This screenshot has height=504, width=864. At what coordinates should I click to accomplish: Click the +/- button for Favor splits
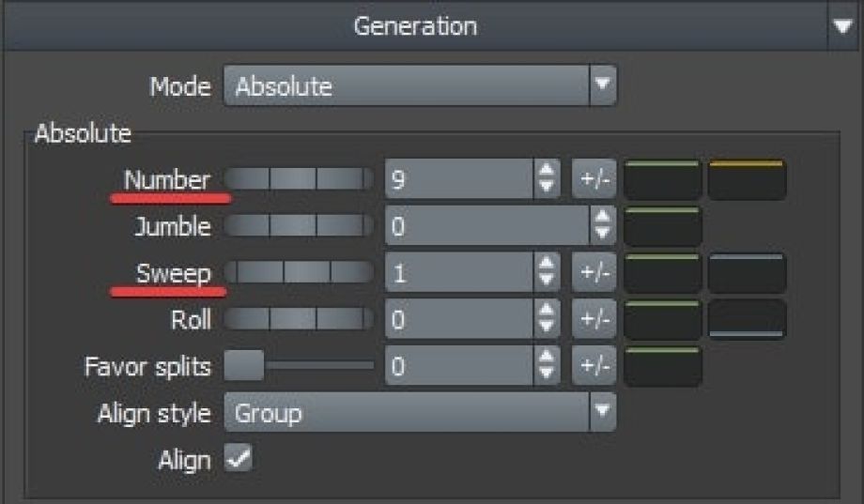594,366
